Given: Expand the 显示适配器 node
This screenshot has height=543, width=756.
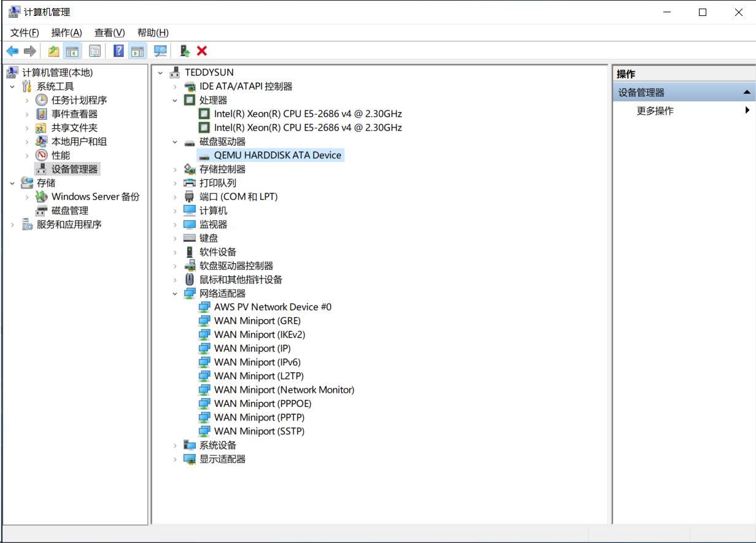Looking at the screenshot, I should (175, 459).
